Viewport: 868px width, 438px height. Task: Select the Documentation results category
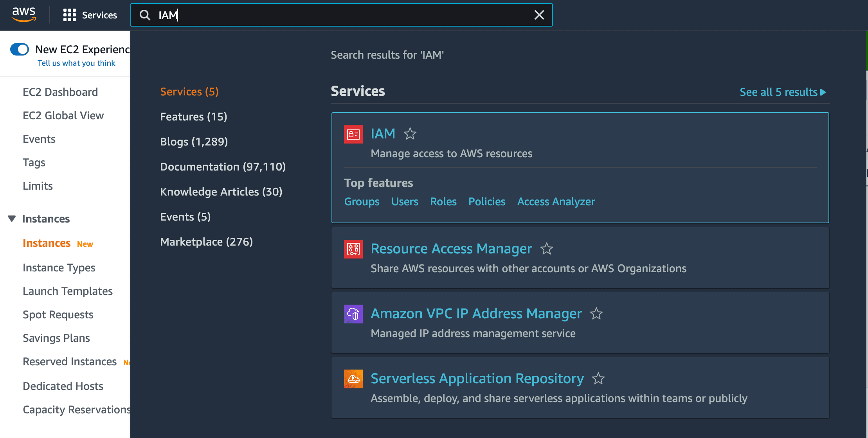223,167
